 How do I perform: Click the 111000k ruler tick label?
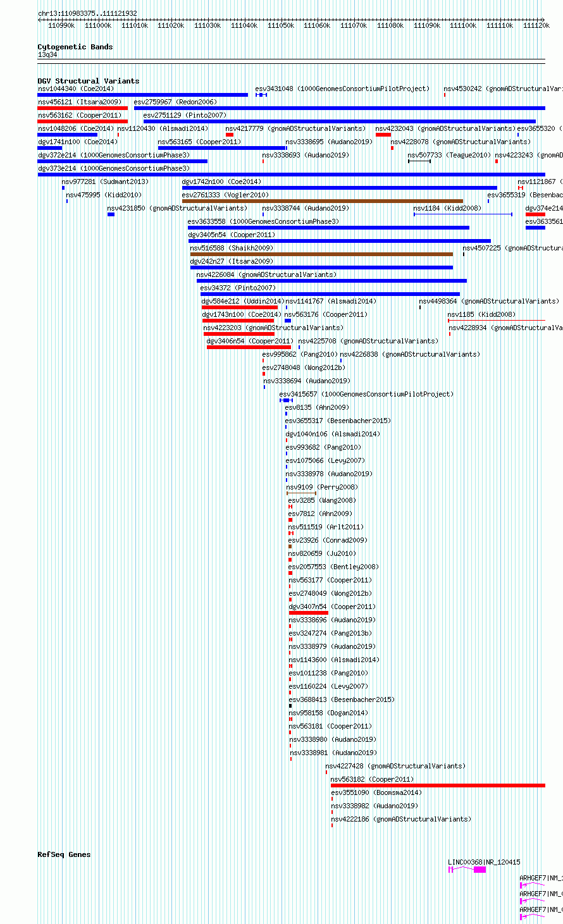(98, 25)
